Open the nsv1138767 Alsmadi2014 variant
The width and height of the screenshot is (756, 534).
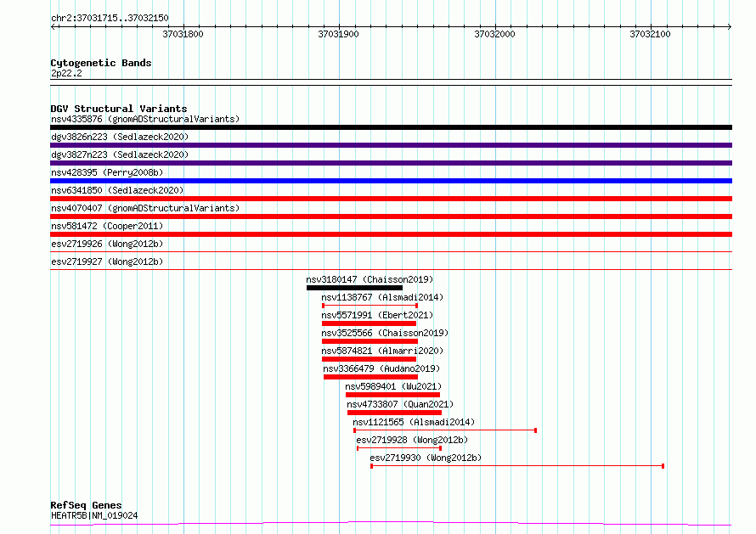click(381, 298)
